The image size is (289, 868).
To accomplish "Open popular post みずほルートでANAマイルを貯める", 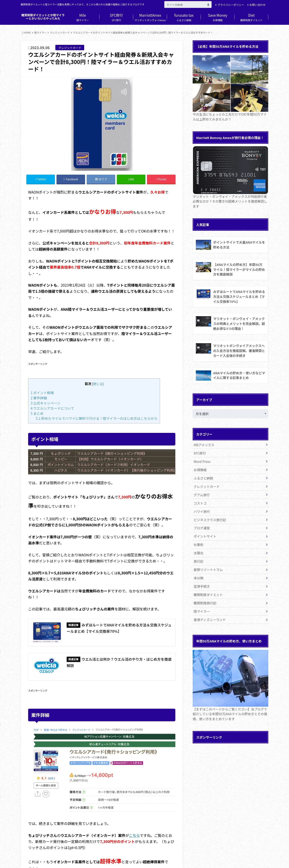I will click(230, 297).
